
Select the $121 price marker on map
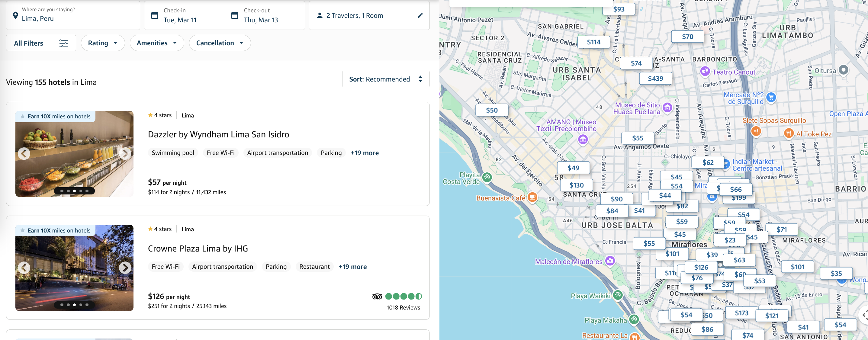(x=772, y=316)
